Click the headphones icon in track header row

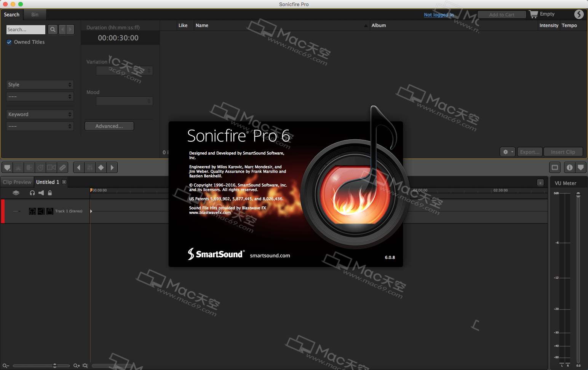[32, 193]
